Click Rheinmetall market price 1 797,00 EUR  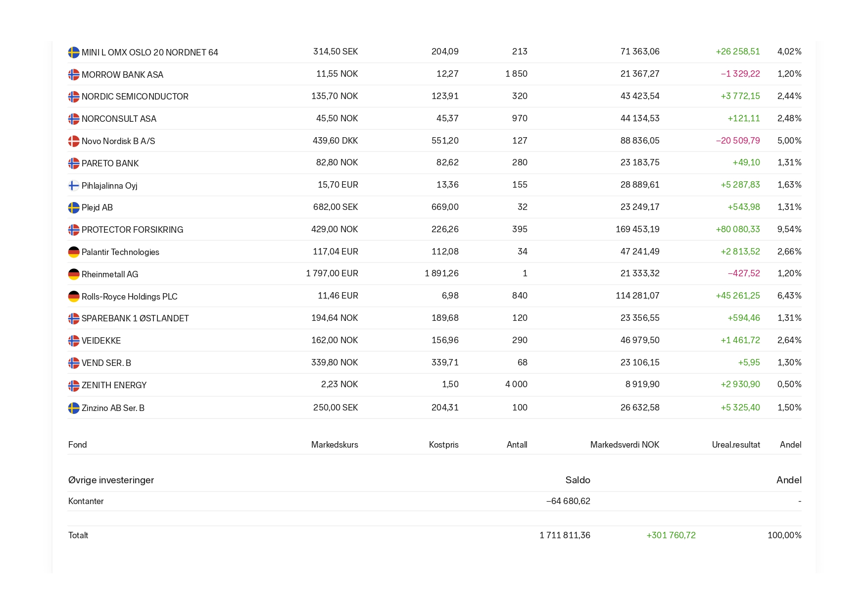332,273
